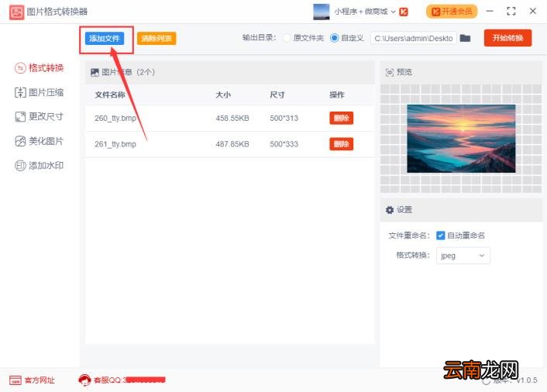Select file row 261_tty.bmp
The height and width of the screenshot is (392, 547).
(229, 144)
